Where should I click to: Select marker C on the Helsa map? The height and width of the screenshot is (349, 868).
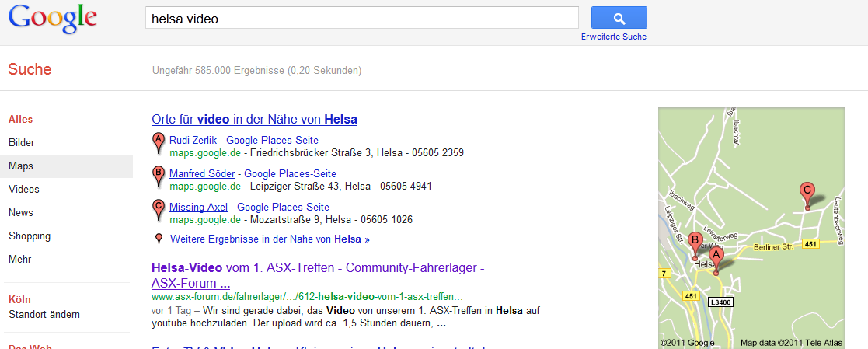807,196
